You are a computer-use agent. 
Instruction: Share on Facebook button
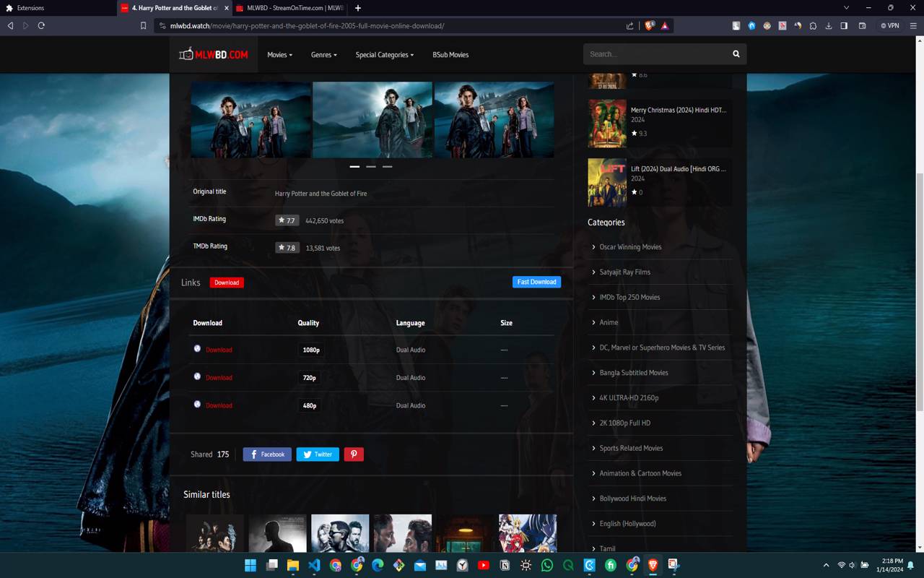267,454
